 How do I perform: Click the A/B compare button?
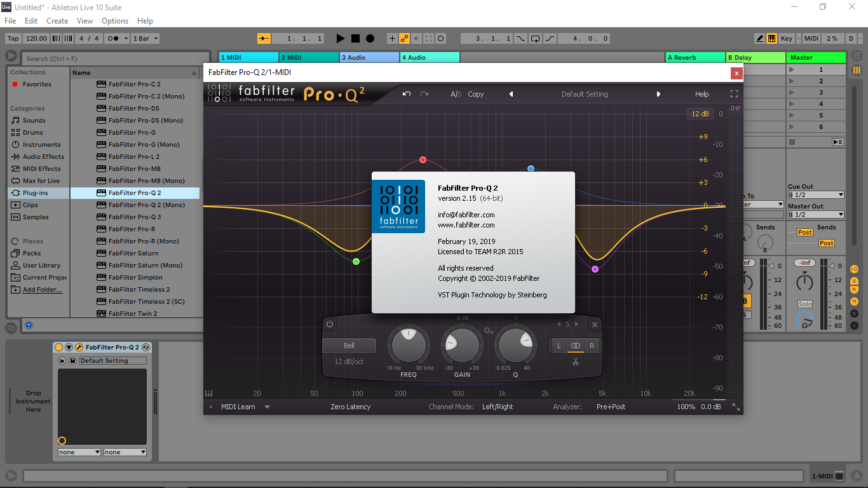pyautogui.click(x=456, y=94)
